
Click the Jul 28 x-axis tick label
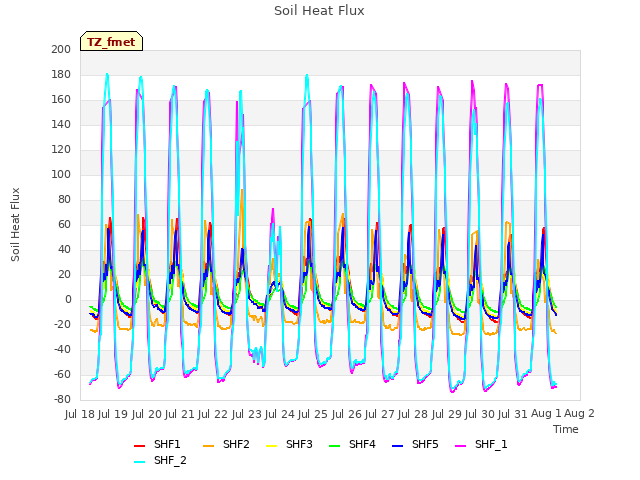click(413, 414)
